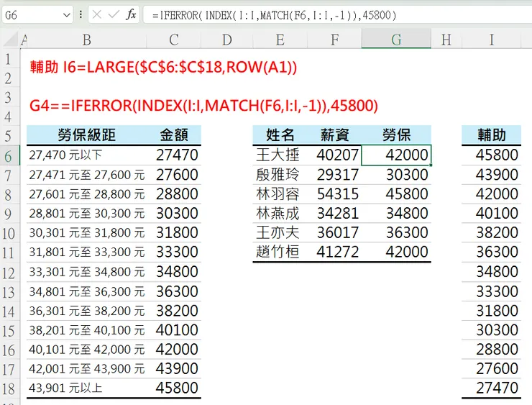Click the red text 輔助 I6=LARGE formula note
Screen dimensions: 532x405
click(x=163, y=67)
